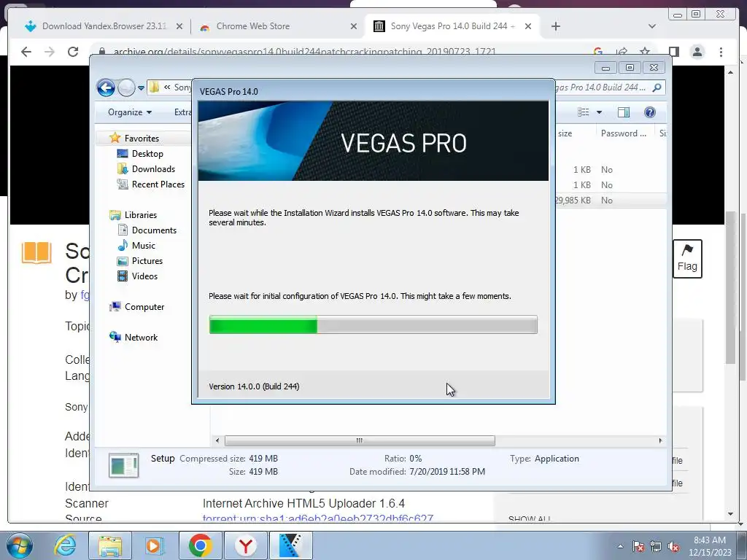Close the Yandex.Browser download tab

coord(179,26)
